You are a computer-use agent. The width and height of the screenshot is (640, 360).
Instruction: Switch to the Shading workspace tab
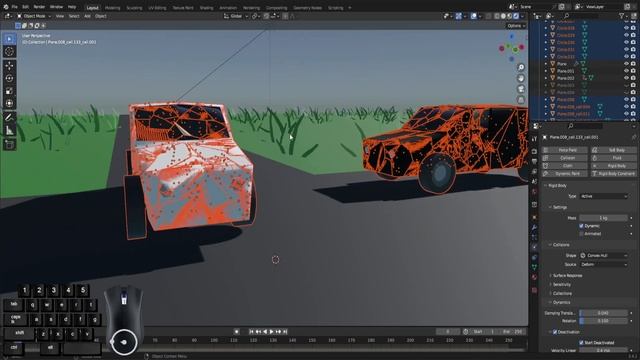click(x=206, y=8)
